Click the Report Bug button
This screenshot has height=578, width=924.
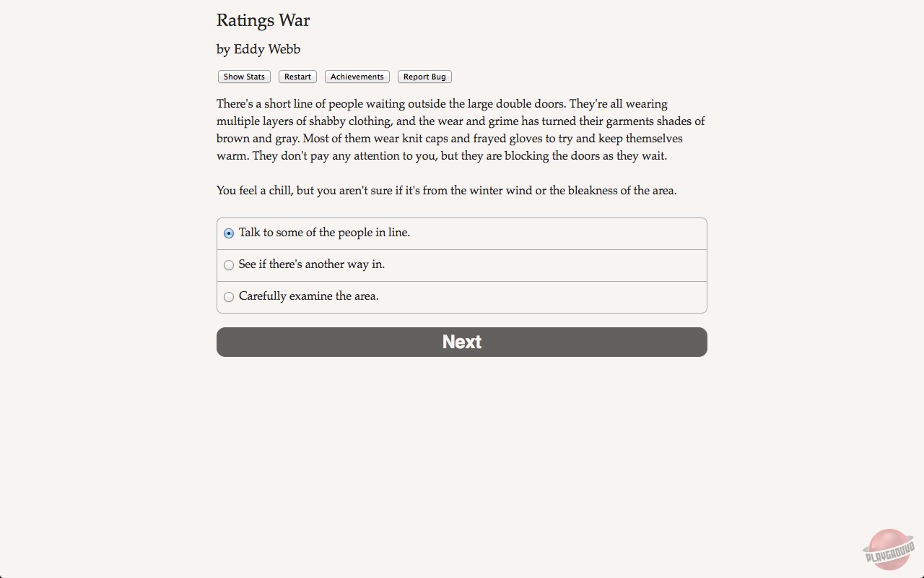(424, 77)
